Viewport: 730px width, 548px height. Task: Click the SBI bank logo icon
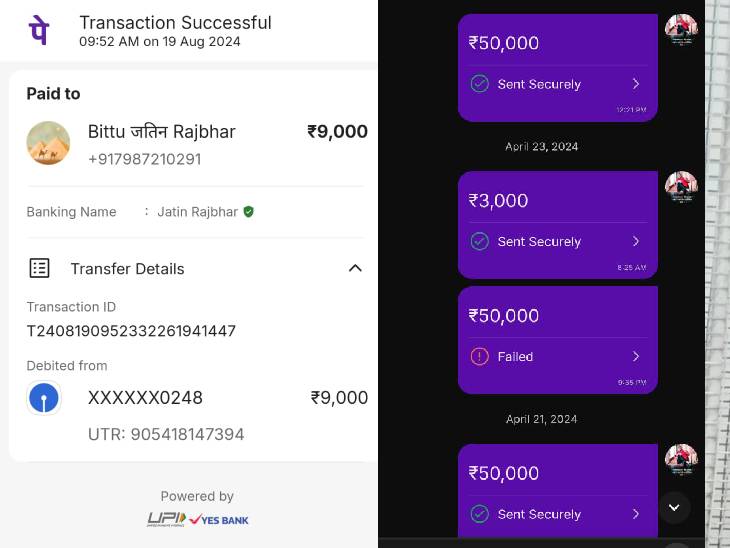coord(44,398)
